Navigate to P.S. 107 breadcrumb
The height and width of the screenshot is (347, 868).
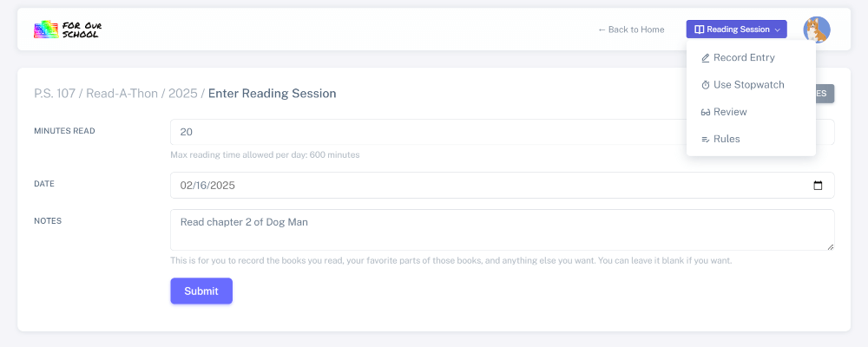[x=56, y=94]
